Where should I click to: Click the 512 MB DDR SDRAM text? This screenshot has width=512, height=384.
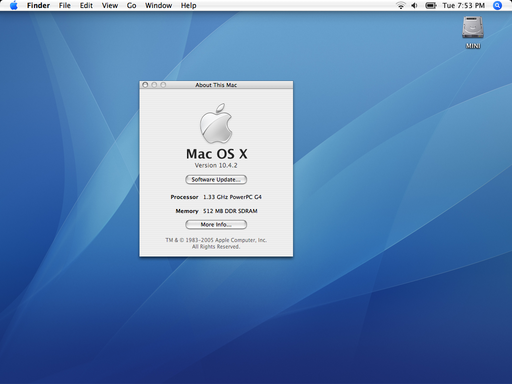(230, 211)
